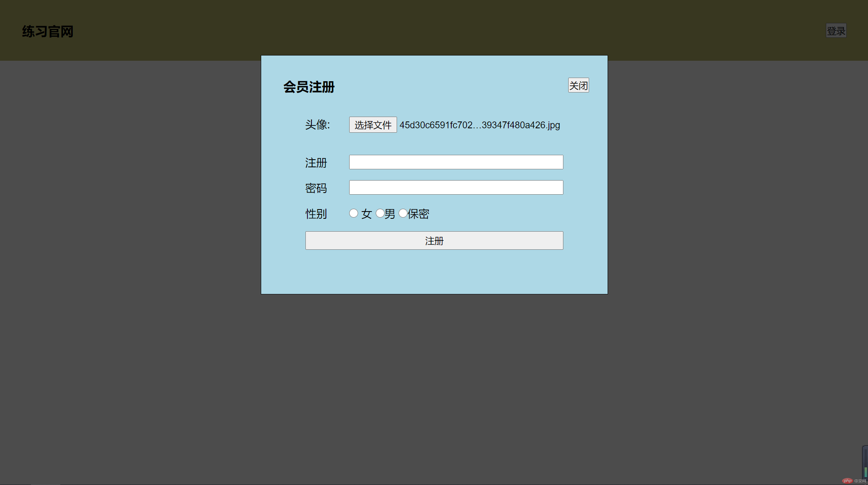Focus the 注册 username input field
Screen dimensions: 868x485
456,162
